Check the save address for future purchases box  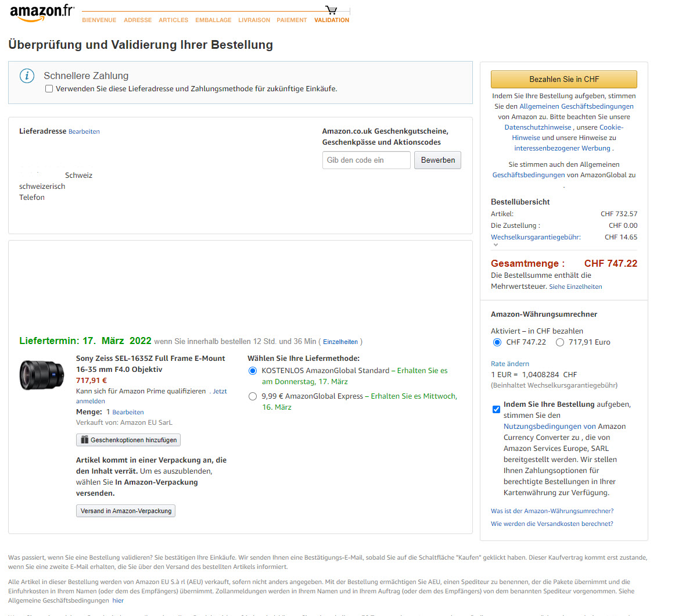(49, 89)
